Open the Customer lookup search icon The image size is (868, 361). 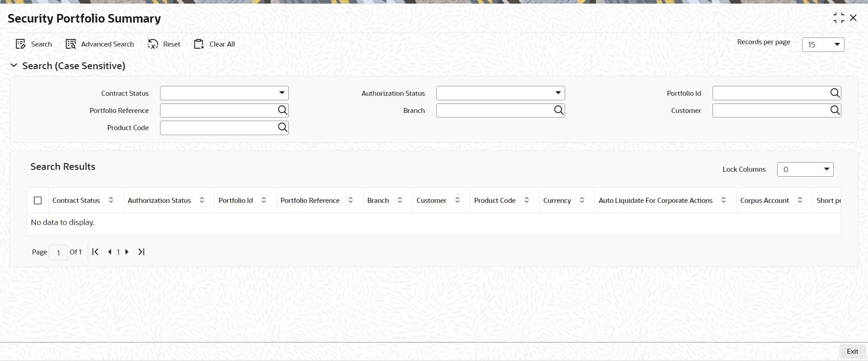coord(835,110)
